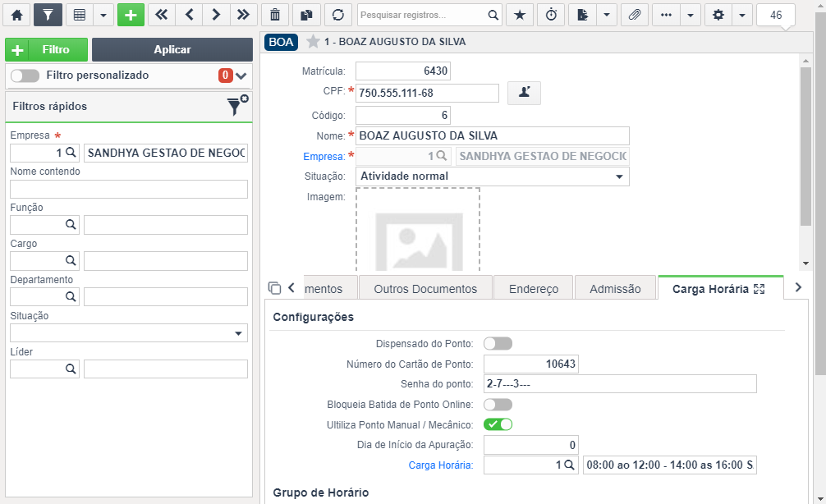This screenshot has width=826, height=504.
Task: Open the settings gear icon
Action: [718, 15]
